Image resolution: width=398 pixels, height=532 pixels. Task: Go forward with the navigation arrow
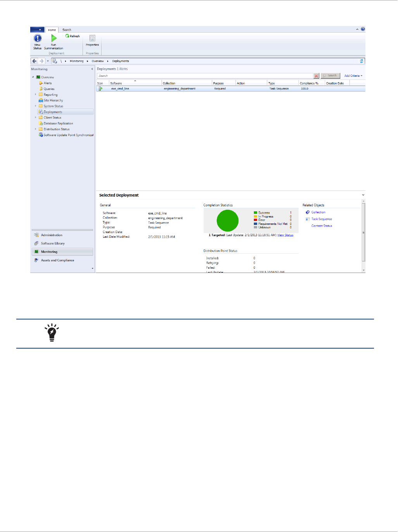click(x=41, y=61)
